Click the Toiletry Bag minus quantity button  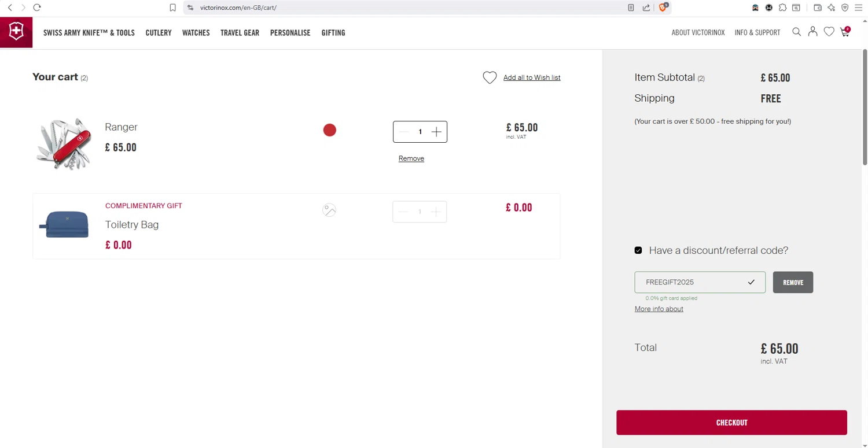pos(403,212)
